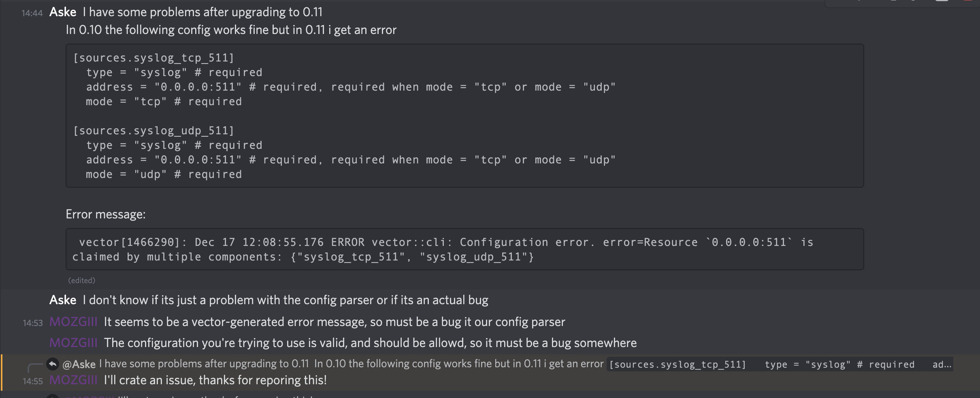Viewport: 980px width, 398px height.
Task: Click the reply arrow icon beside @Aske
Action: (x=53, y=364)
